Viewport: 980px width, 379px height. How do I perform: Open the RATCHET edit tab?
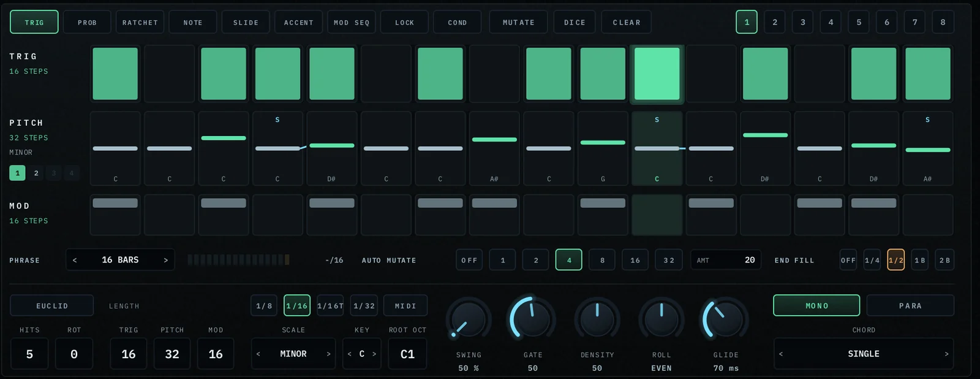pyautogui.click(x=140, y=22)
